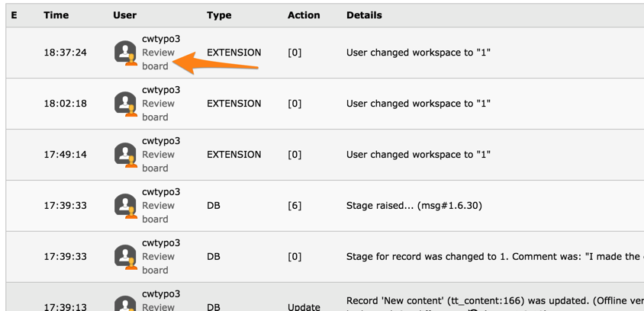Open username cwtypo3 in the 18:37:24 row
Screen dimensions: 644x311
point(161,39)
